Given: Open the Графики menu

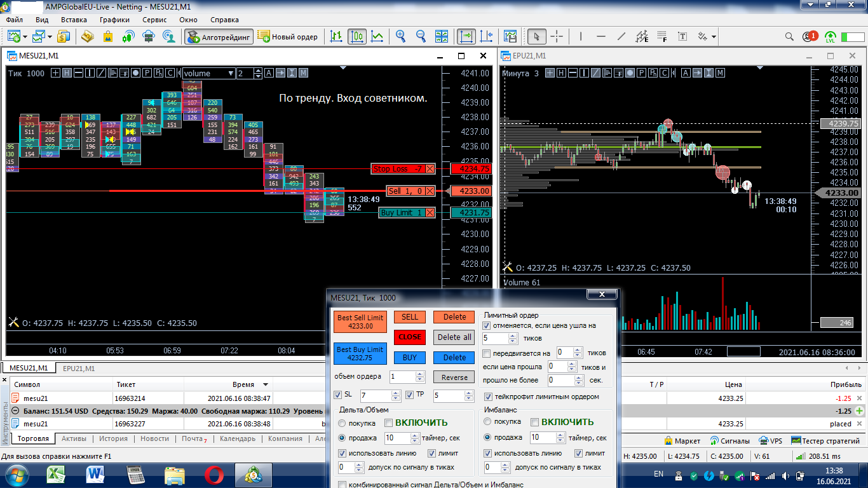Looking at the screenshot, I should pyautogui.click(x=114, y=20).
